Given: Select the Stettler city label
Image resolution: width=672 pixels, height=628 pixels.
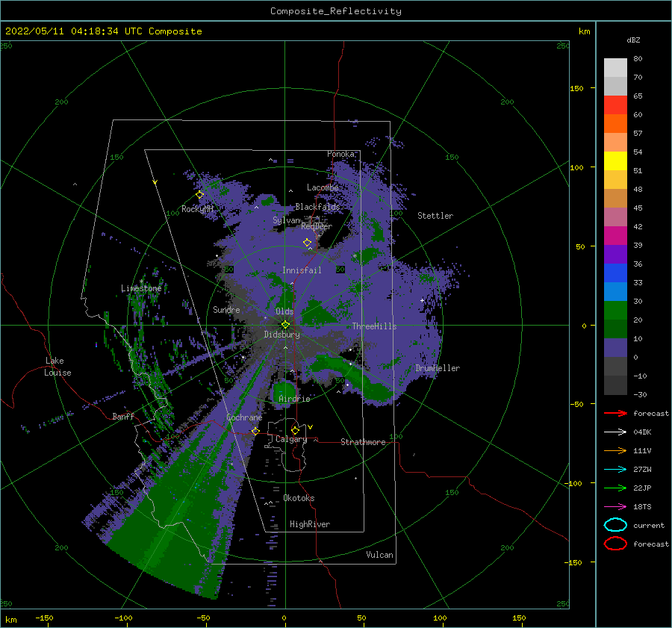Looking at the screenshot, I should (435, 216).
